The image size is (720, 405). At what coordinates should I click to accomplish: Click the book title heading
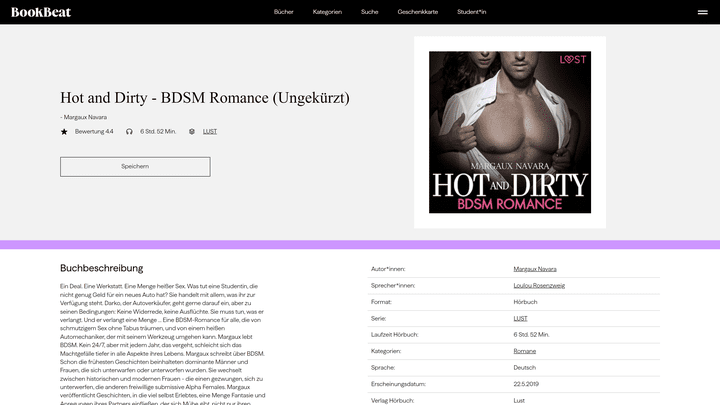205,98
